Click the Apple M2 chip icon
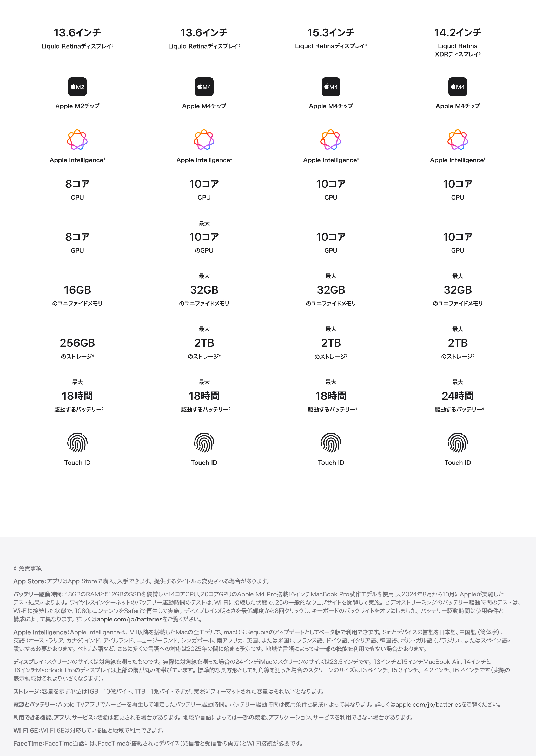This screenshot has height=756, width=536. 77,87
